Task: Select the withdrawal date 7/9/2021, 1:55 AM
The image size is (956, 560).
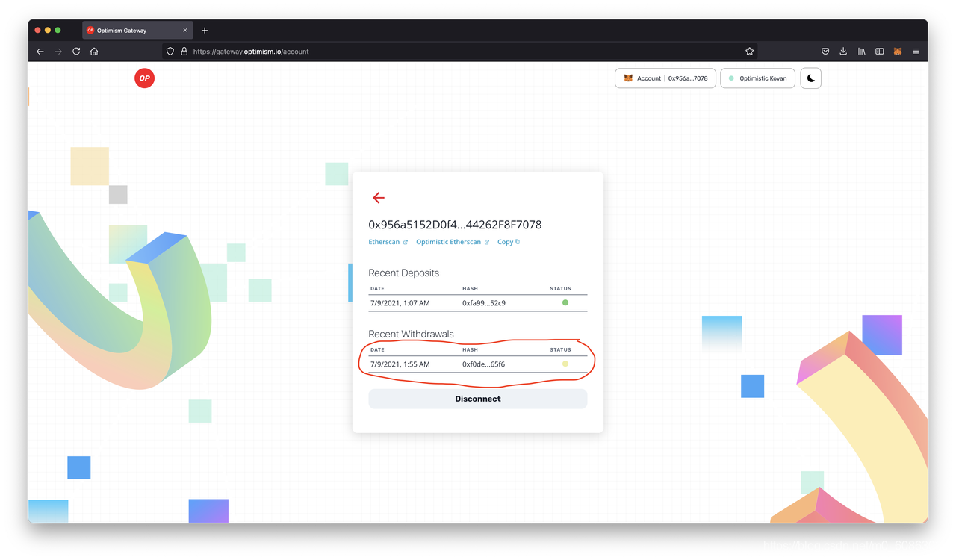Action: coord(400,364)
